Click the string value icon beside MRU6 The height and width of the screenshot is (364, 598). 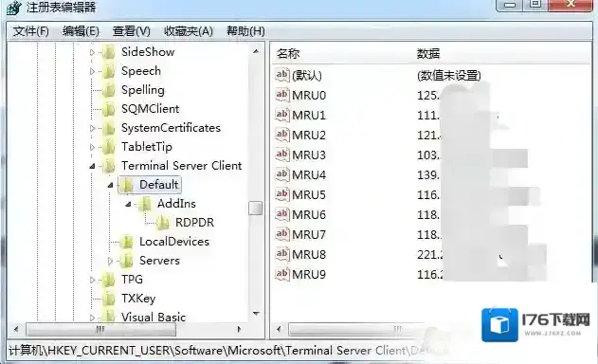tap(282, 214)
